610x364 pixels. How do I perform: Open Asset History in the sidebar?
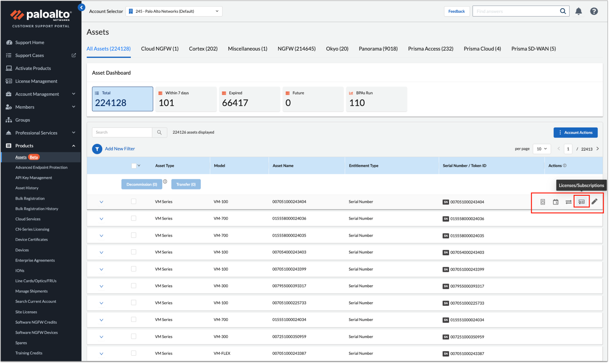pyautogui.click(x=27, y=188)
